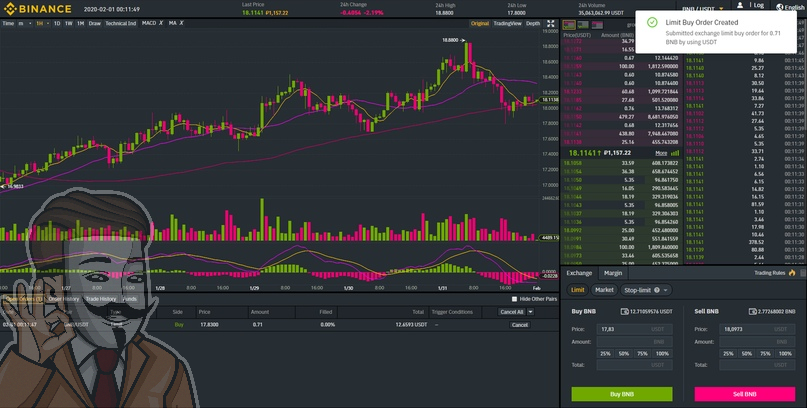Image resolution: width=807 pixels, height=408 pixels.
Task: Click More in the order book
Action: tap(661, 153)
